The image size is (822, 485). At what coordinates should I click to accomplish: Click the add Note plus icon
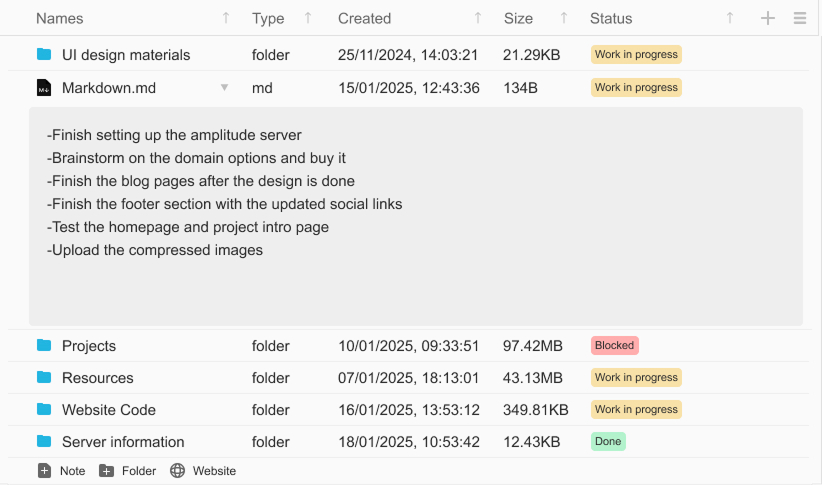[45, 471]
